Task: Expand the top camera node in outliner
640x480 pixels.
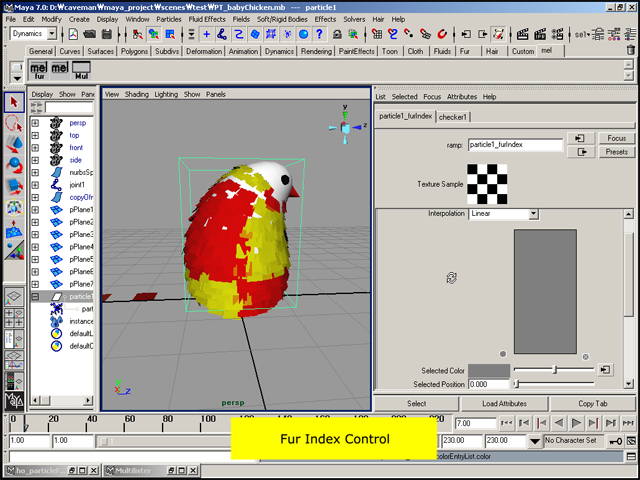Action: click(36, 135)
